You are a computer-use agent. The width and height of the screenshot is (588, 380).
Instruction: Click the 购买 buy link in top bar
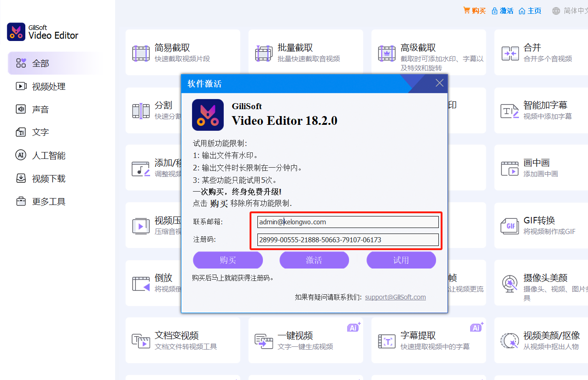[x=474, y=11]
